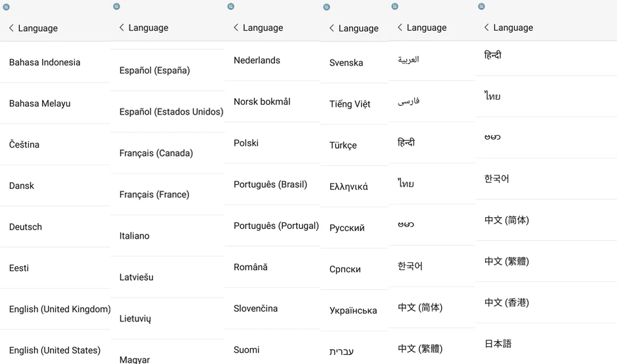The height and width of the screenshot is (364, 617).
Task: Pick Čeština as the language
Action: [x=55, y=144]
